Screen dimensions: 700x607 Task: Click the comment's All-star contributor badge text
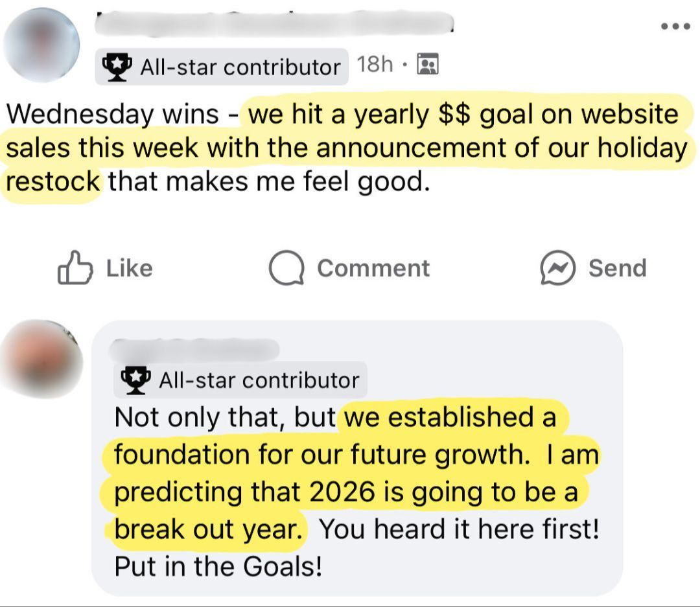259,381
